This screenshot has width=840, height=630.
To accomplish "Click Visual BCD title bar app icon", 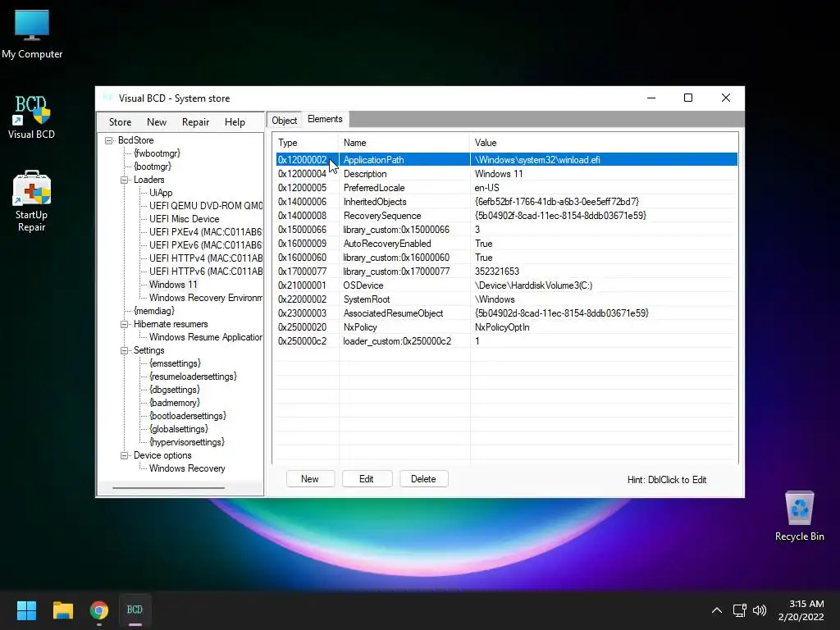I will 107,98.
